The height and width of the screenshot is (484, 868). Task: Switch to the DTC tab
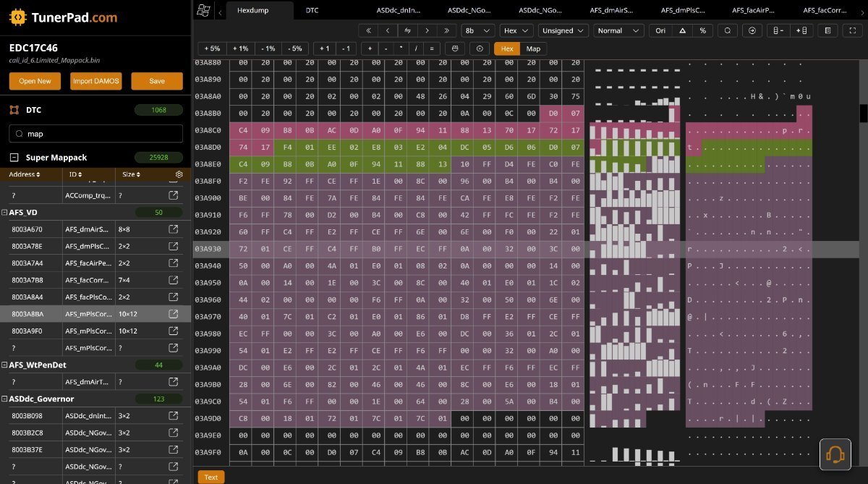[x=312, y=10]
